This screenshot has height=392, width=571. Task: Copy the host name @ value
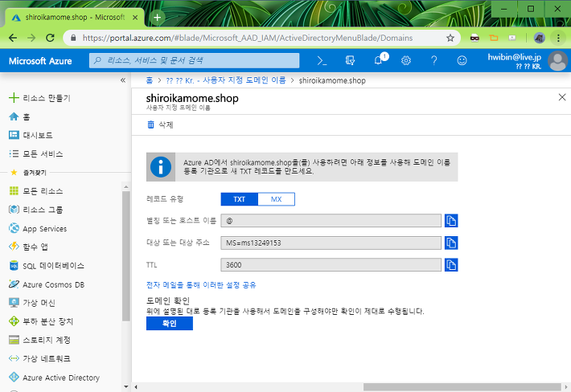pyautogui.click(x=451, y=221)
